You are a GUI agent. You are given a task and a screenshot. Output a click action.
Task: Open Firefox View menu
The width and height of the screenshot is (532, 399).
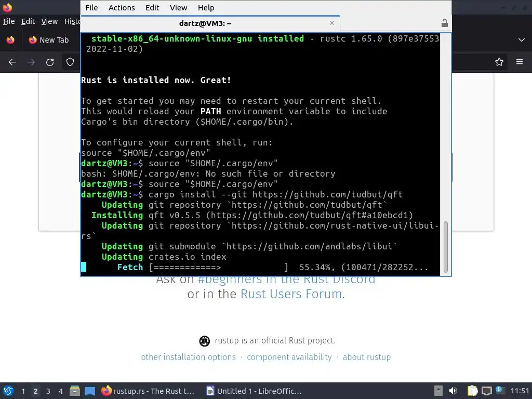coord(49,21)
